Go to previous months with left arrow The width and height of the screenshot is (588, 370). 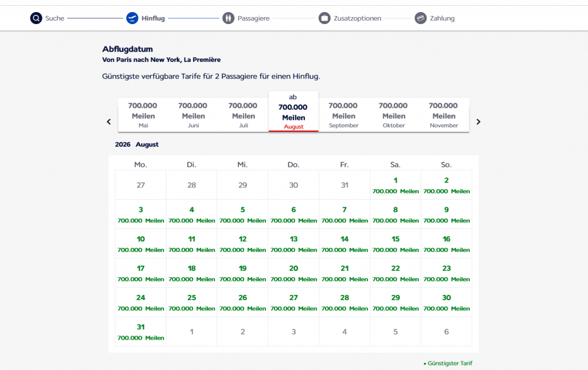[109, 122]
